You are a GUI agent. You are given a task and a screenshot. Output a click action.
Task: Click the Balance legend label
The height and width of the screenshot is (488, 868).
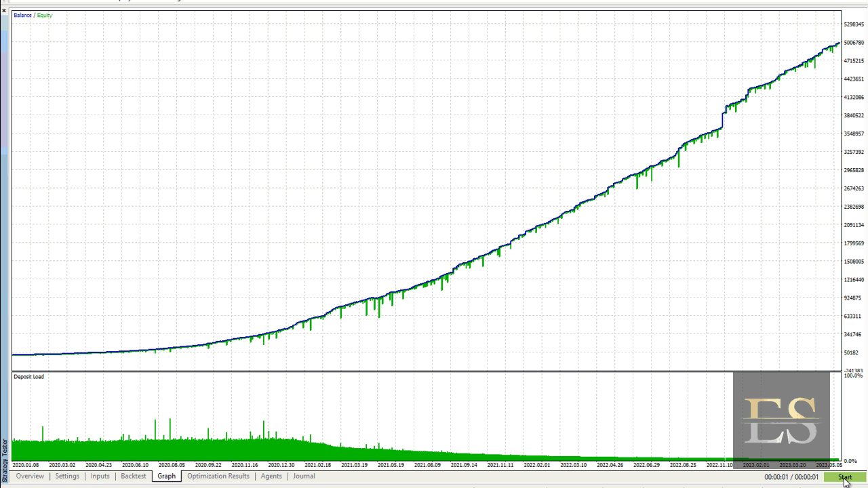coord(22,15)
